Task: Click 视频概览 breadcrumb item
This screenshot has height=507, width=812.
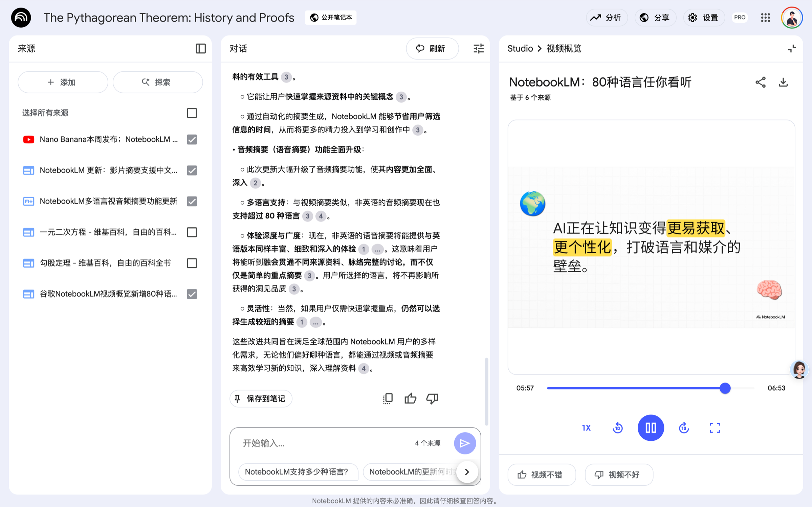Action: tap(564, 48)
